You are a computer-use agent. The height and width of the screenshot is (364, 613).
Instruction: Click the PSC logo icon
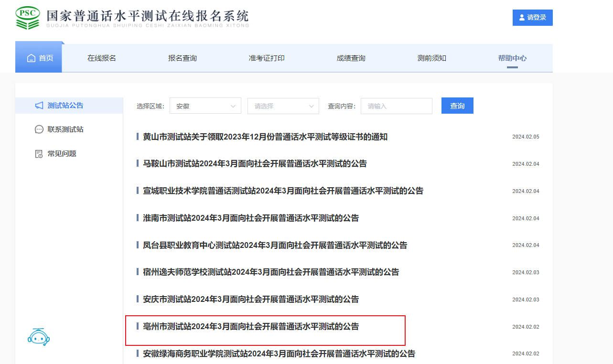point(28,18)
